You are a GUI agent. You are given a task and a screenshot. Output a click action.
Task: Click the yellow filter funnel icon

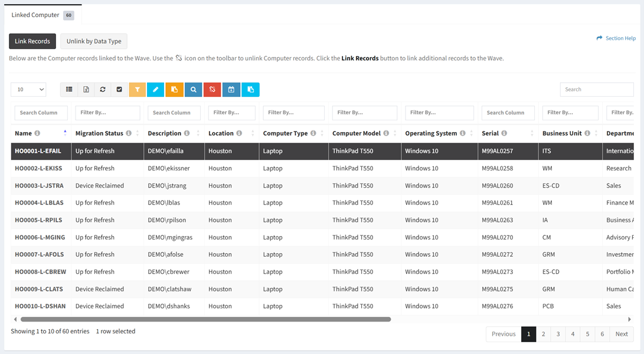point(137,90)
